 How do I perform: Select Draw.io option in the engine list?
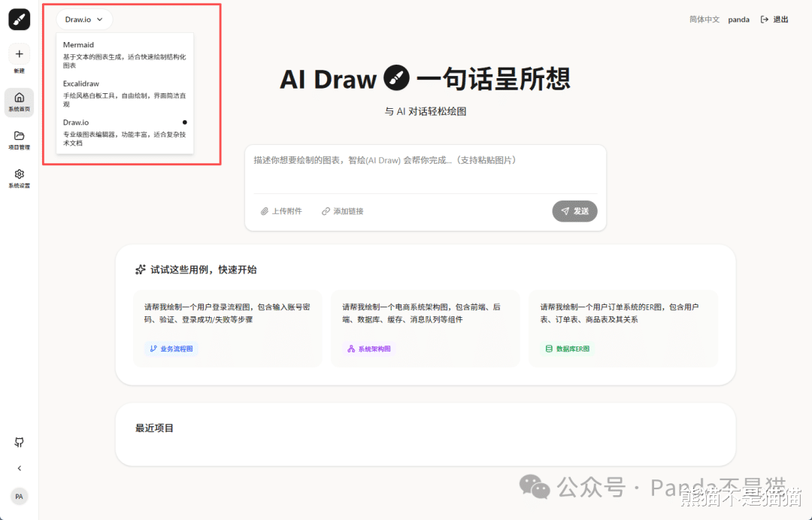coord(125,132)
